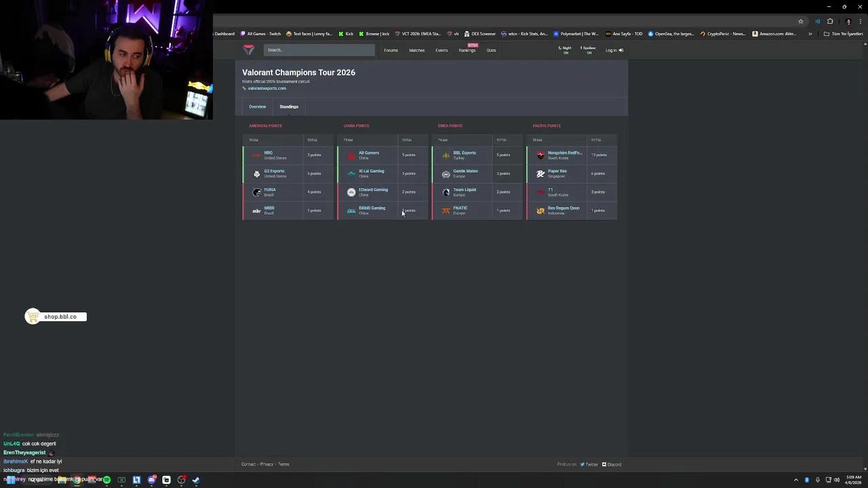Click the site search field
Image resolution: width=868 pixels, height=488 pixels.
[x=319, y=49]
